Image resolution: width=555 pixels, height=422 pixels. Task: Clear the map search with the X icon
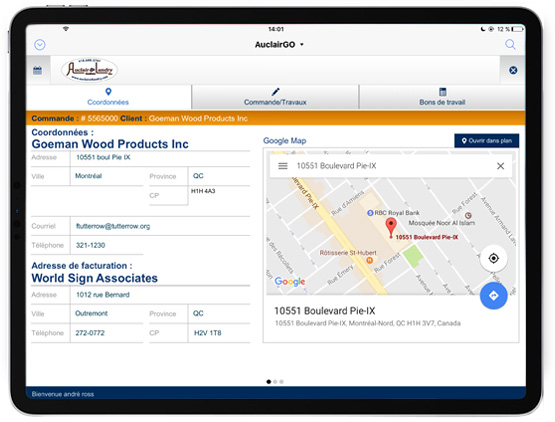click(x=500, y=166)
